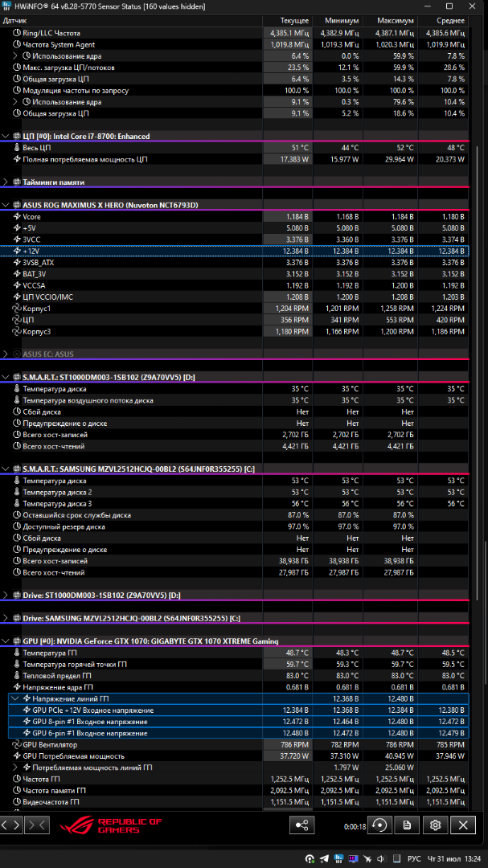488x868 pixels.
Task: Click the shrink columns arrows button
Action: pos(37,825)
